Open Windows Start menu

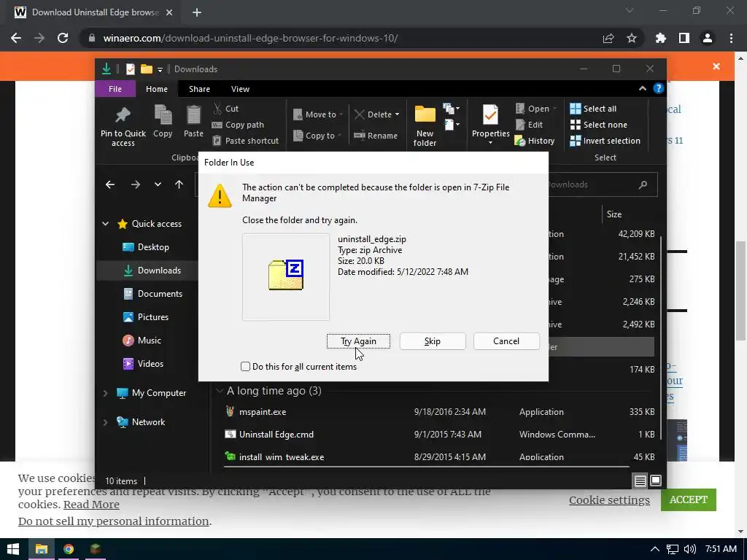[13, 549]
